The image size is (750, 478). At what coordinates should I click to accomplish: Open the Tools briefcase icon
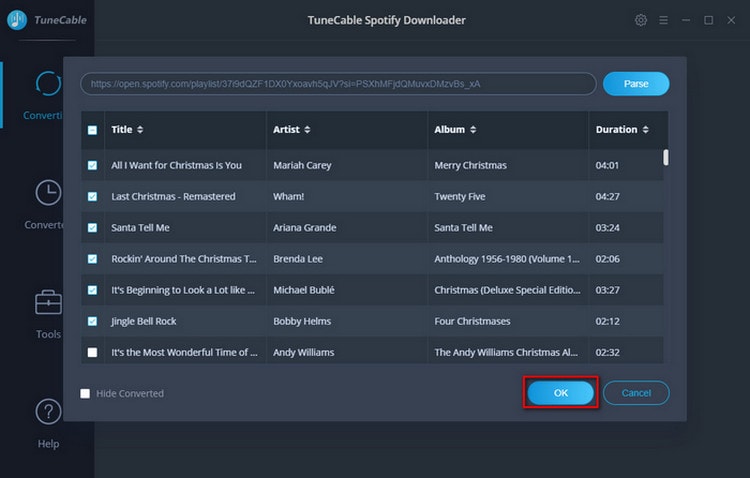tap(48, 302)
